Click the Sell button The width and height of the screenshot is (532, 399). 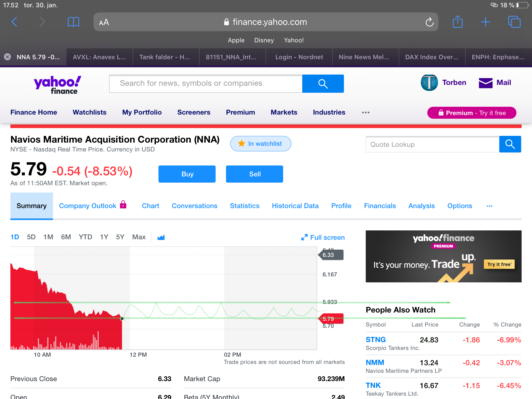pos(255,174)
